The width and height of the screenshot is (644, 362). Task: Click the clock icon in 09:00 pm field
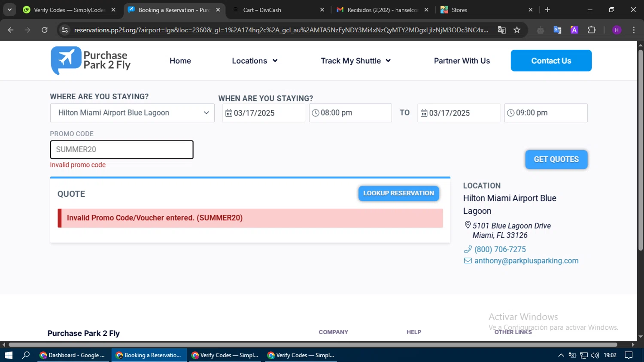click(x=511, y=113)
